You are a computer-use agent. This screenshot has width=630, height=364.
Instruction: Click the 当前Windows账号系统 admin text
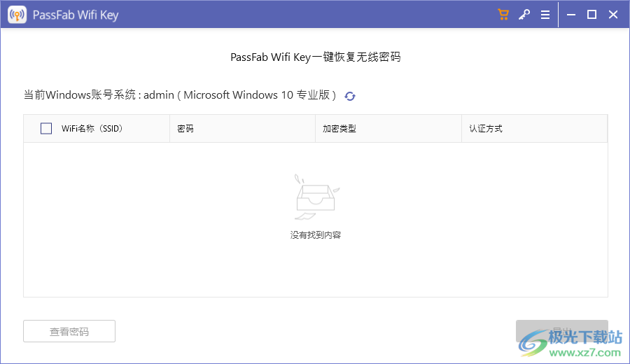click(x=180, y=94)
